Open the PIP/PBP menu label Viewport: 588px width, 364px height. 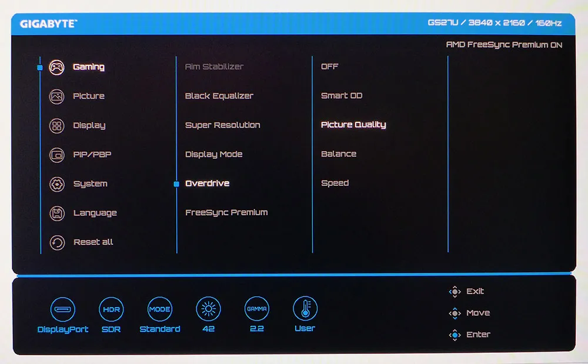tap(92, 155)
